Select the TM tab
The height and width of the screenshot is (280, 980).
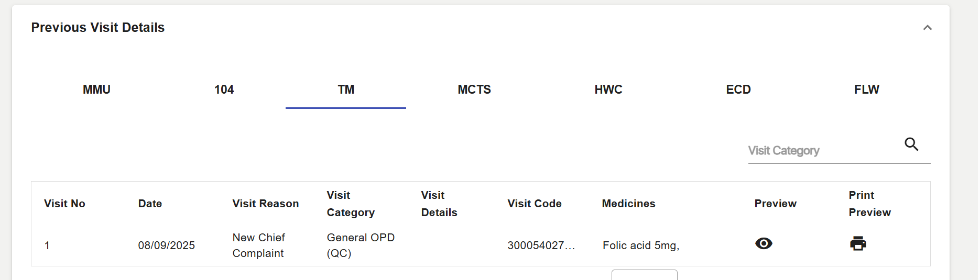(x=346, y=89)
